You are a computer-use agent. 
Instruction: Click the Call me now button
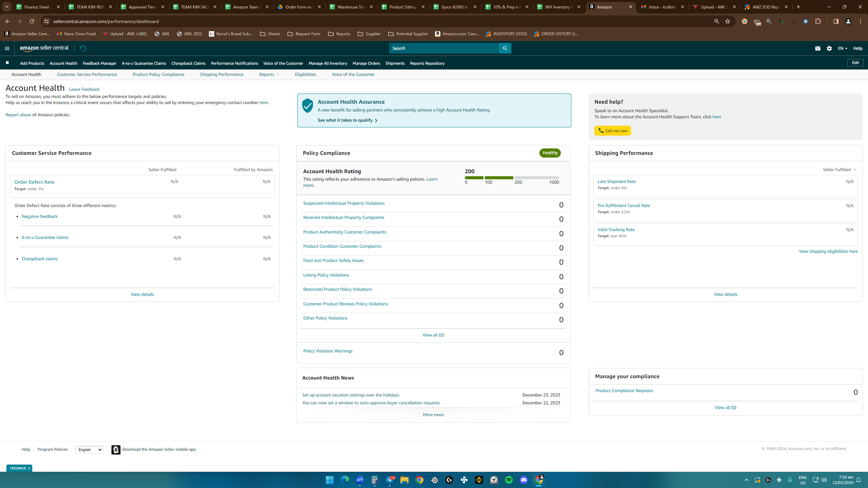coord(612,131)
